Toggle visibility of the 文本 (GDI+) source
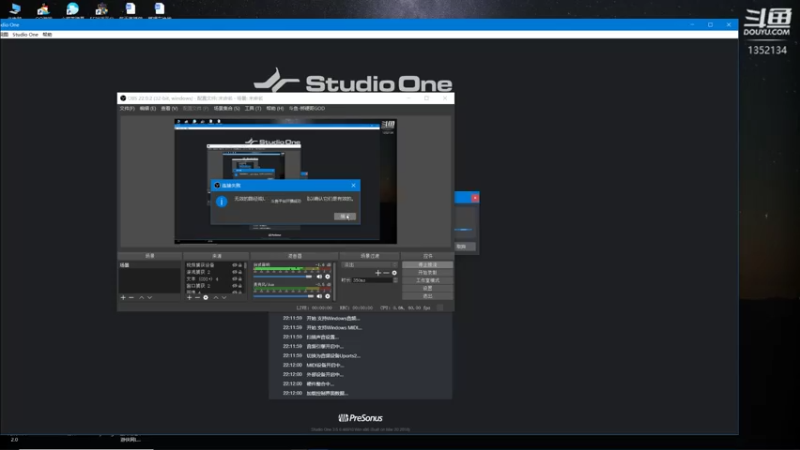 pyautogui.click(x=235, y=279)
